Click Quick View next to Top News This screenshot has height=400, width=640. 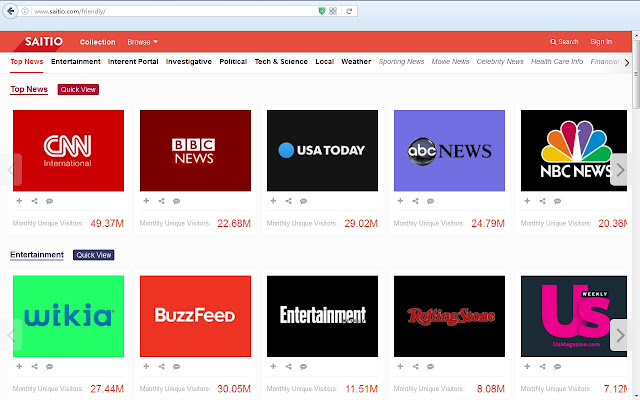point(78,89)
